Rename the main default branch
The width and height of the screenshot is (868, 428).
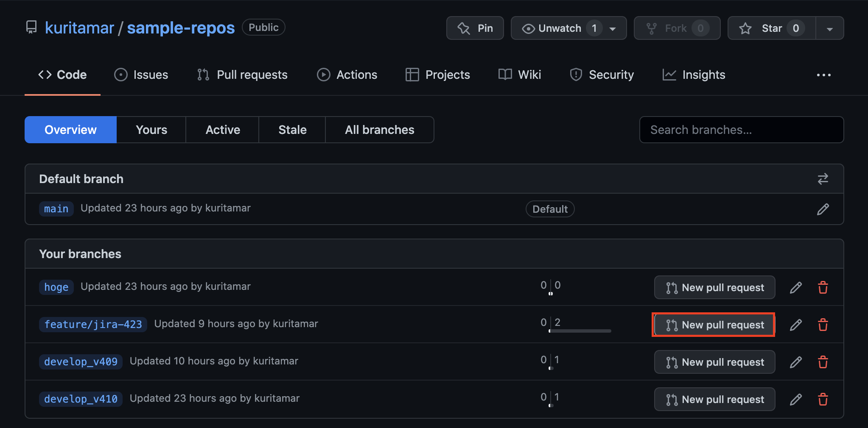823,209
